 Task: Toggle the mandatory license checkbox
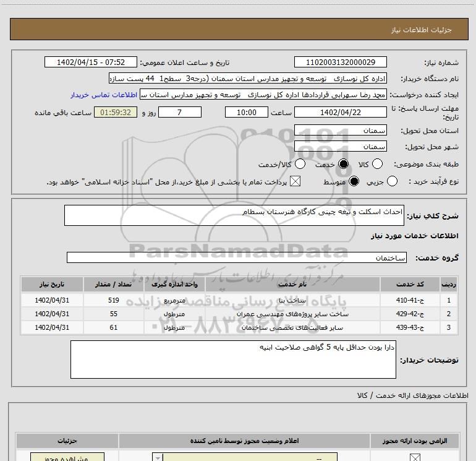click(415, 457)
